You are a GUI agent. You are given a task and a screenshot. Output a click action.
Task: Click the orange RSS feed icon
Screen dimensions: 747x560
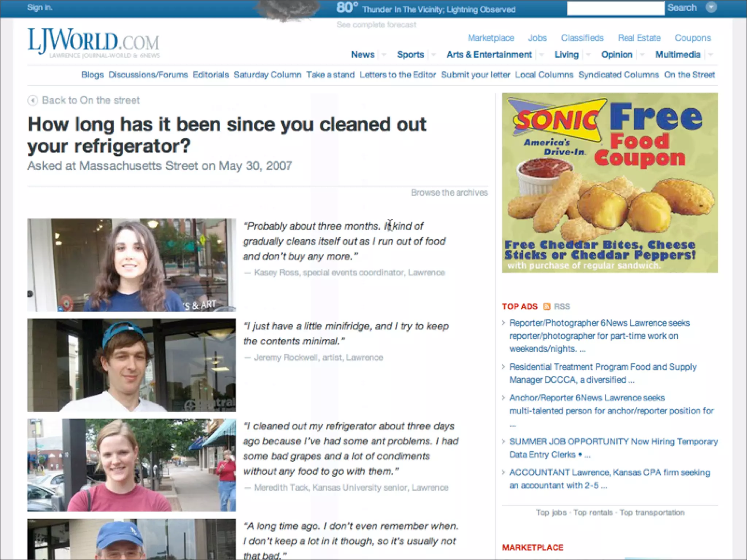[x=546, y=307]
